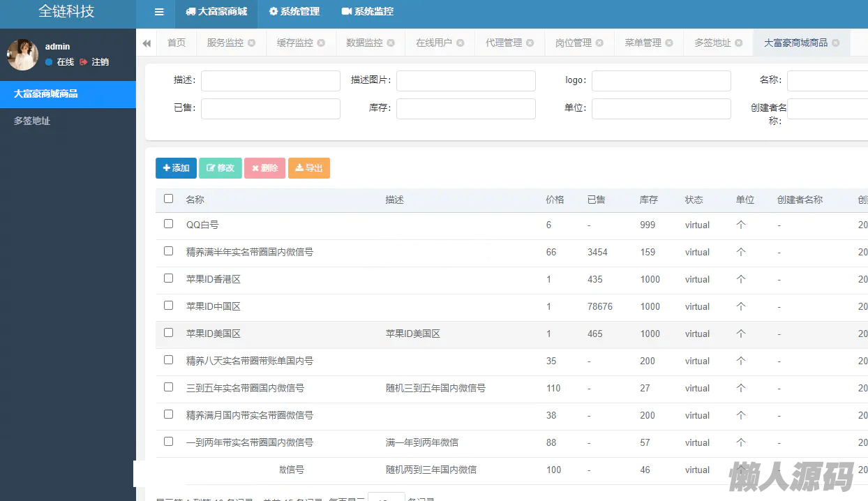
Task: Click the 库存 search input field
Action: [x=465, y=109]
